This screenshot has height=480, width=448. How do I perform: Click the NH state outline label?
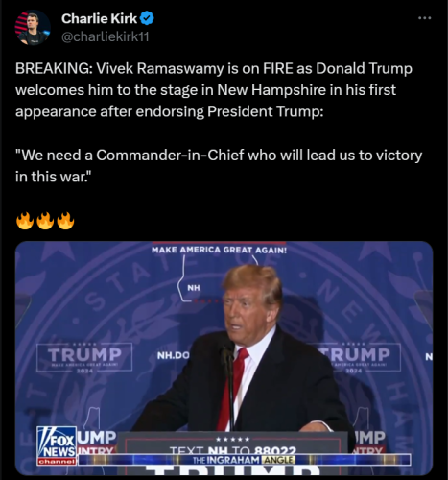point(194,288)
